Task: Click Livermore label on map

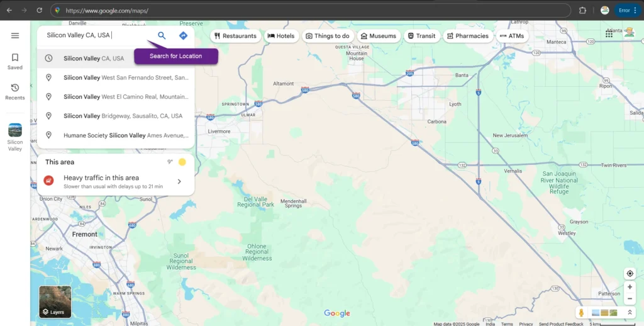Action: 219,132
